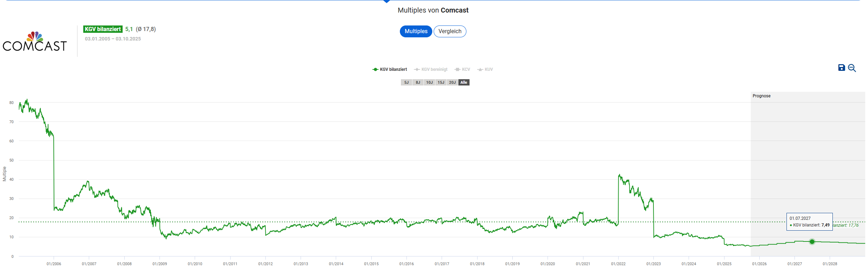Open the Vergleich tab

[x=450, y=31]
